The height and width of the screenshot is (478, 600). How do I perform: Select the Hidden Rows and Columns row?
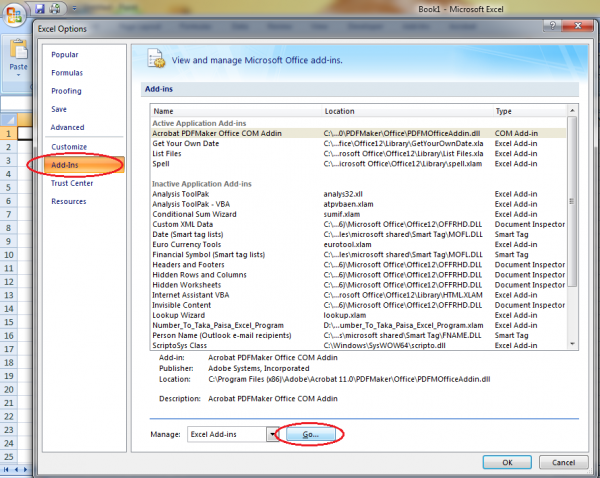coord(358,275)
